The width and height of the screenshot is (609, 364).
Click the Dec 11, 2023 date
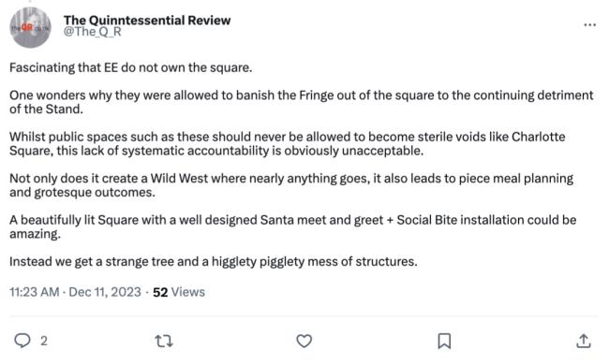pyautogui.click(x=105, y=292)
